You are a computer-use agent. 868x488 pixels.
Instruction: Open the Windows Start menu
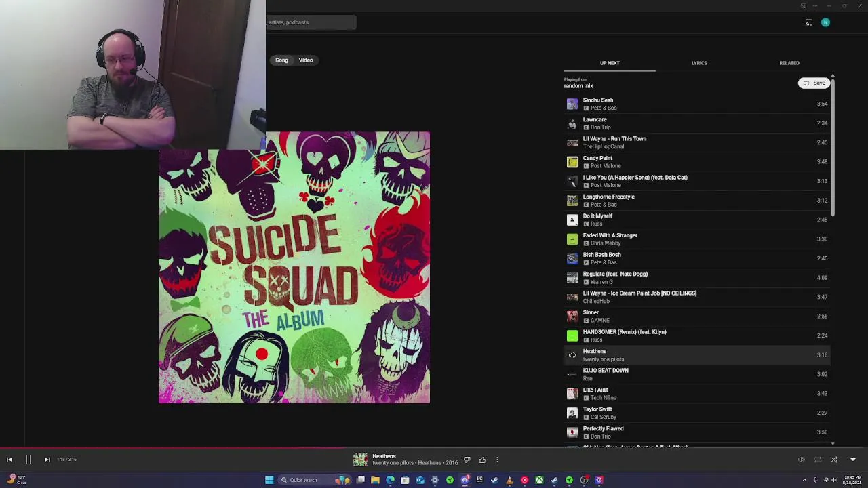pos(269,480)
